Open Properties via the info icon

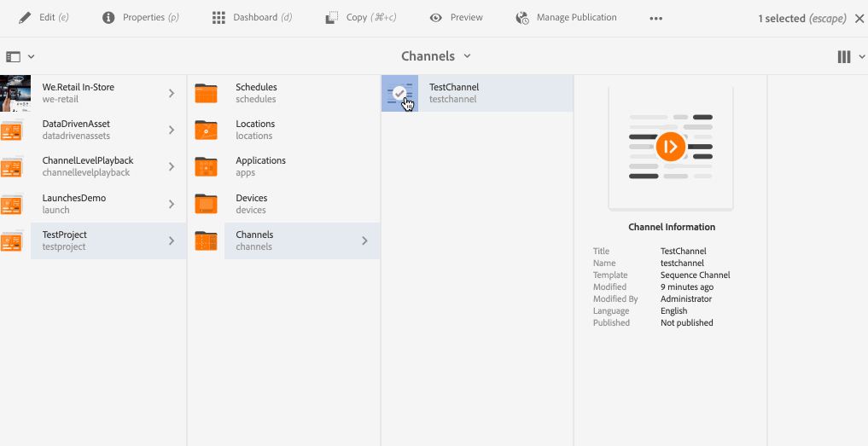click(x=108, y=18)
